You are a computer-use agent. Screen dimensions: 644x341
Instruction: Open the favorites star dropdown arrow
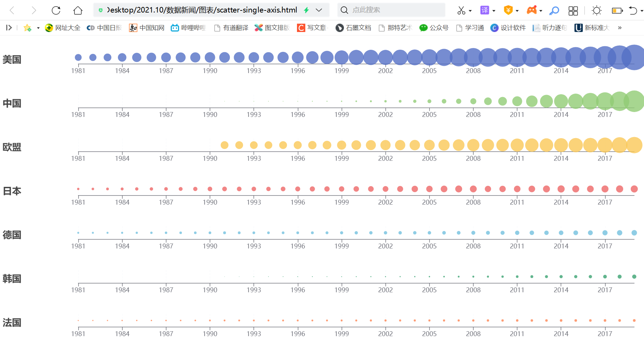[x=38, y=28]
